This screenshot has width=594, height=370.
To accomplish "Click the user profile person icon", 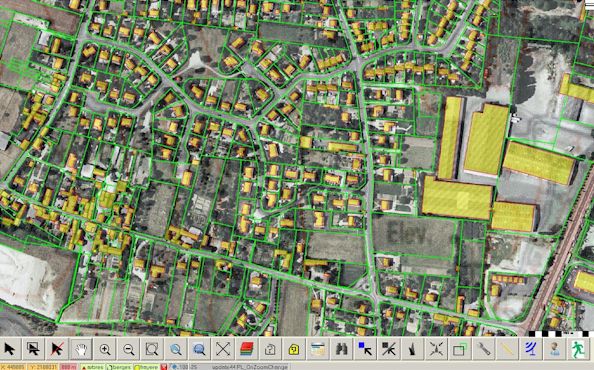I will [555, 348].
